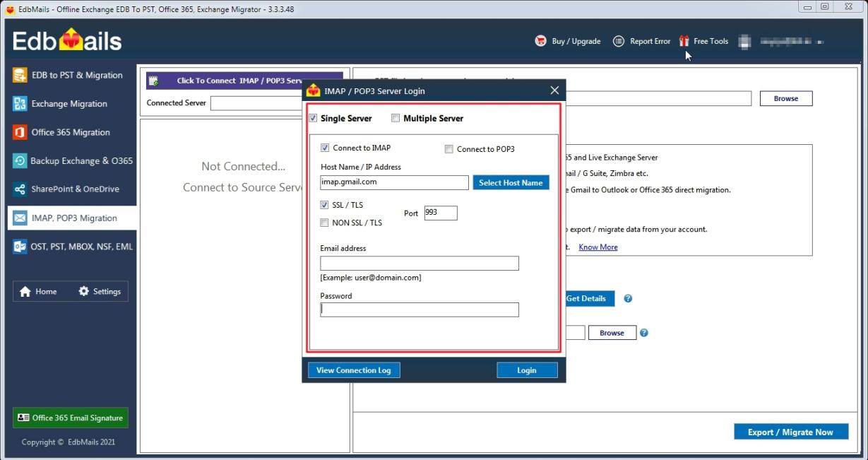Close the IMAP / POP3 Server Login dialog
Screen dimensions: 868x460
[554, 90]
